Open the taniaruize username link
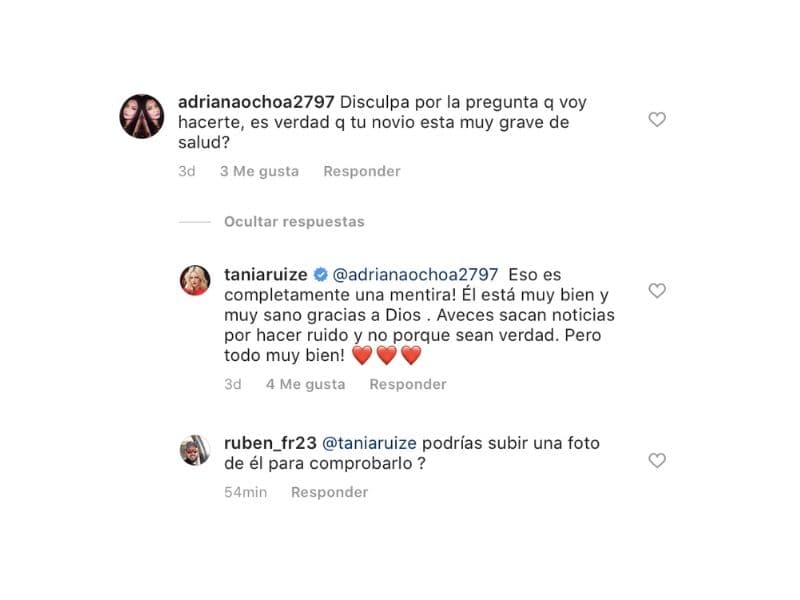This screenshot has height=600, width=800. pos(266,274)
